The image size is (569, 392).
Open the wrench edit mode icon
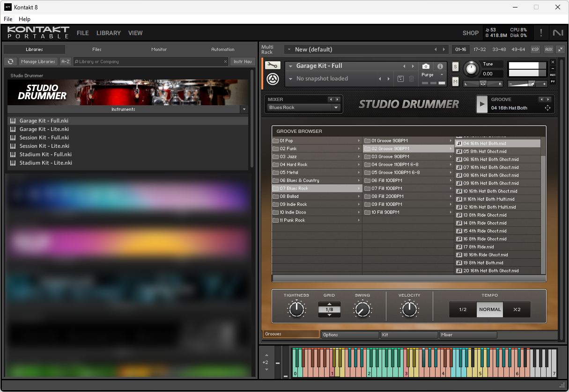273,66
